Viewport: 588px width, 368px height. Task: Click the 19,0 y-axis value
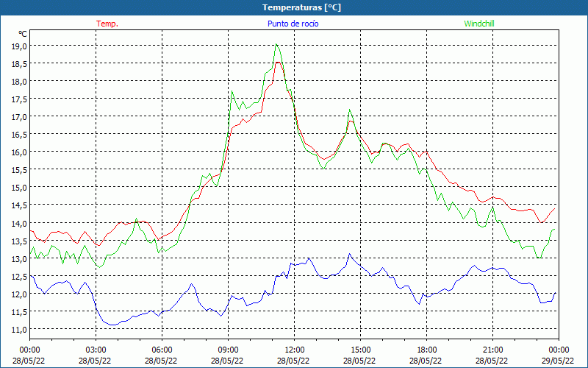(x=19, y=46)
